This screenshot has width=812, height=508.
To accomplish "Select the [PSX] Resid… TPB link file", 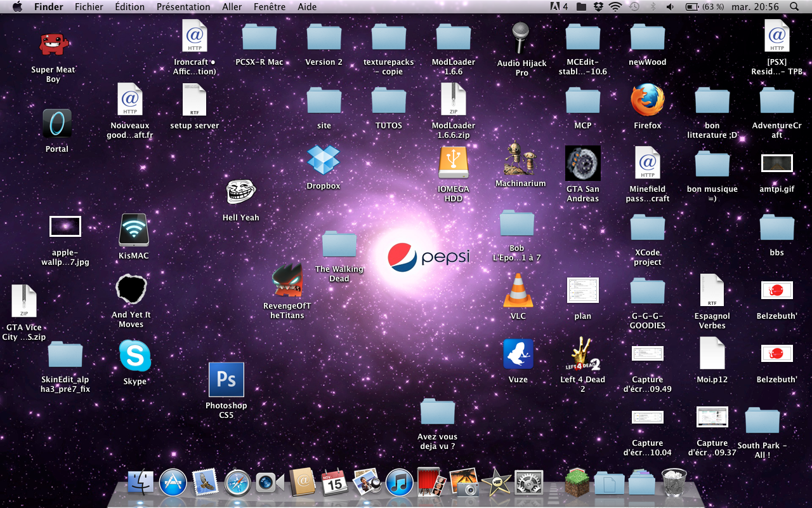I will [x=777, y=36].
